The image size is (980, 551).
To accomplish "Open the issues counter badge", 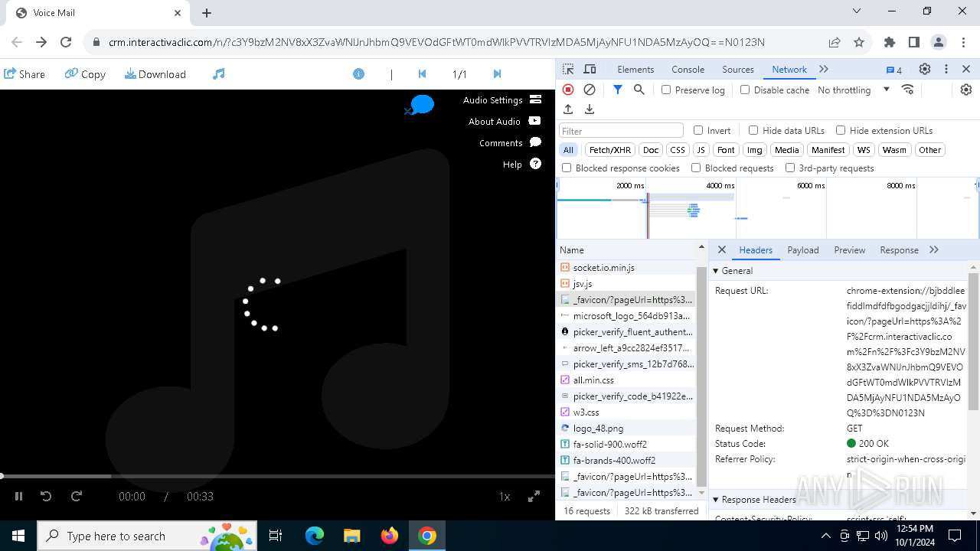I will pyautogui.click(x=894, y=70).
